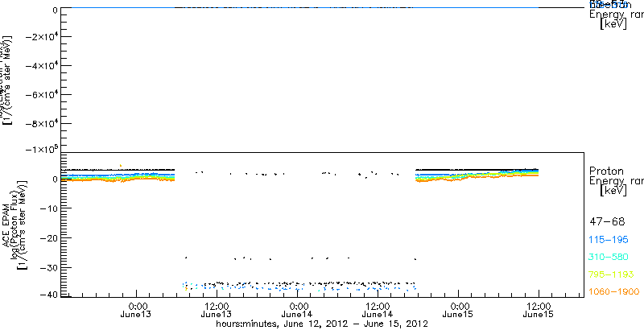Click the "ACE EPAM" vertical axis label

coord(6,225)
